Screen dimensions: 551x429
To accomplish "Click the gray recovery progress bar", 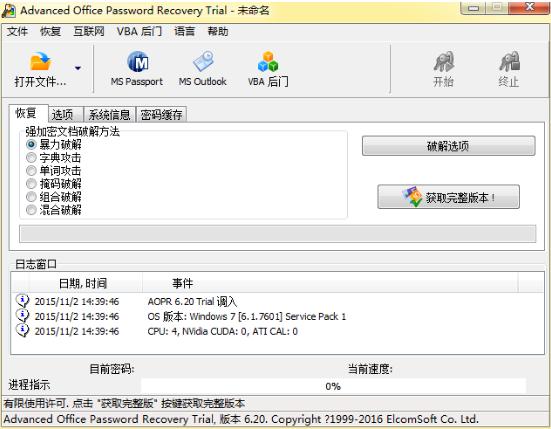I will (x=278, y=234).
